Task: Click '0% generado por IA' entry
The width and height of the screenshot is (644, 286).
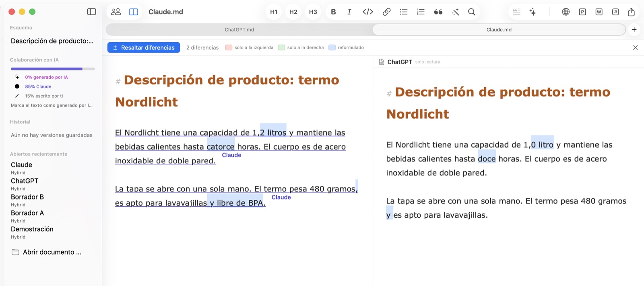Action: point(46,77)
